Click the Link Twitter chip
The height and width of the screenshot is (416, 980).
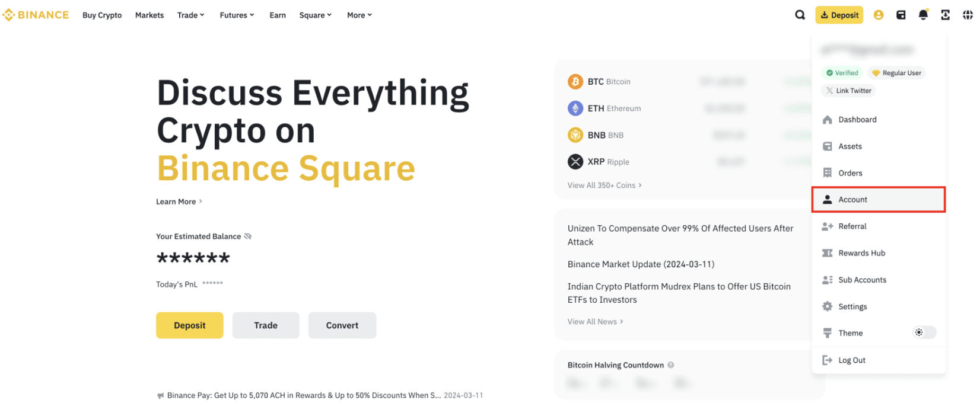[x=849, y=91]
